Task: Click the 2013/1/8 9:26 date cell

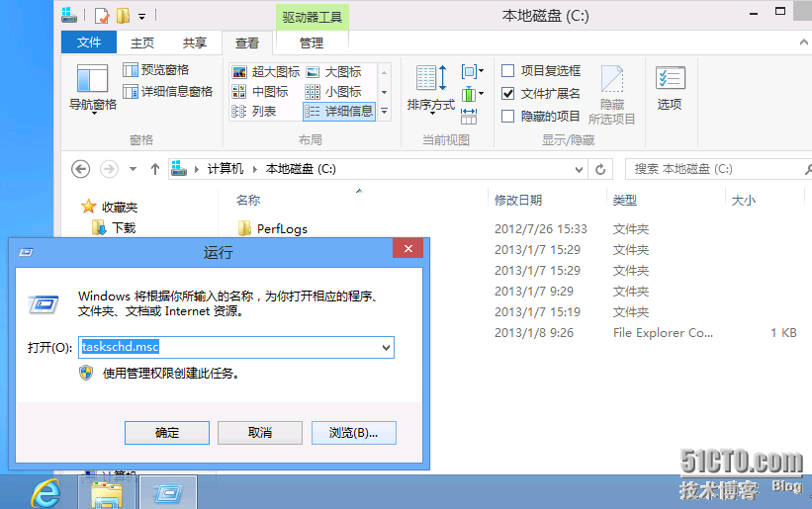Action: tap(534, 333)
